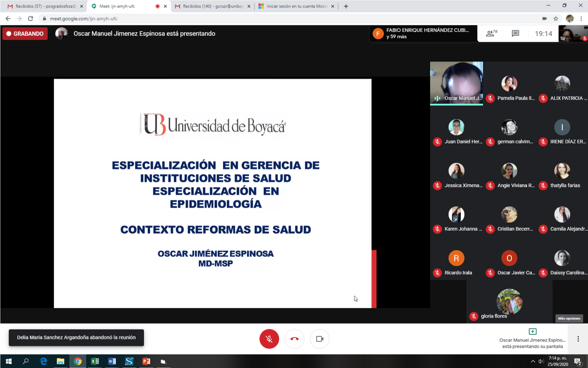
Task: Click german calvim... participant avatar
Action: tap(509, 127)
